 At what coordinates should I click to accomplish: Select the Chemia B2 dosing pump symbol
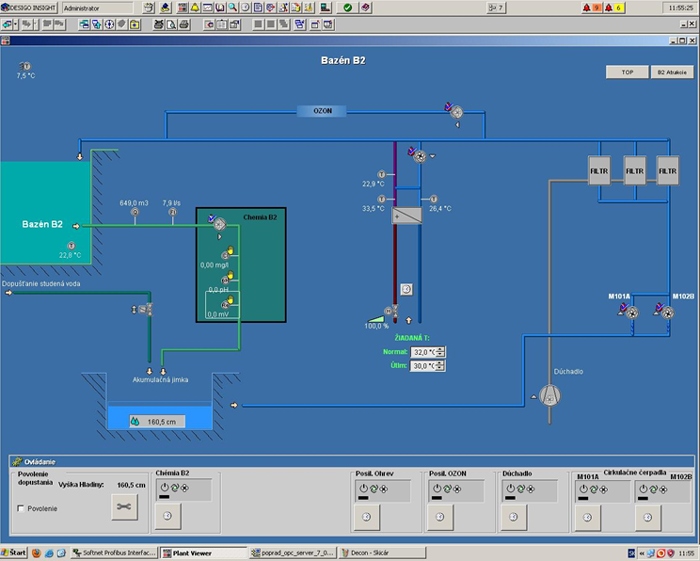tap(218, 223)
